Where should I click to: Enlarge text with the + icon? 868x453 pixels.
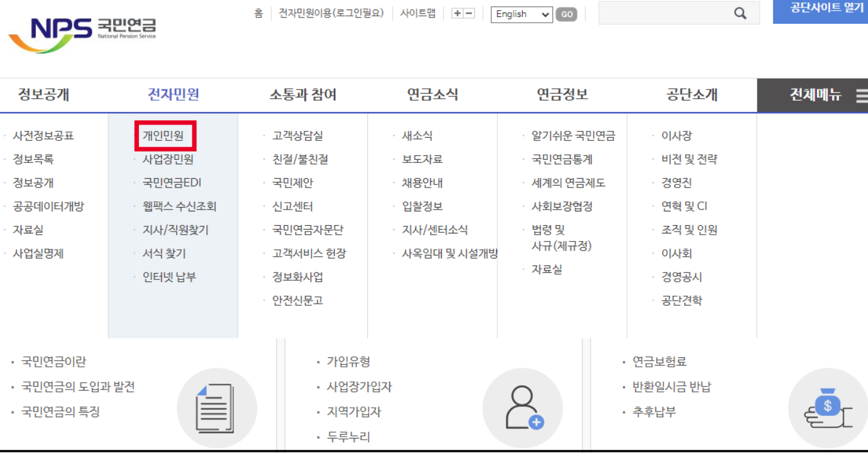pyautogui.click(x=457, y=12)
